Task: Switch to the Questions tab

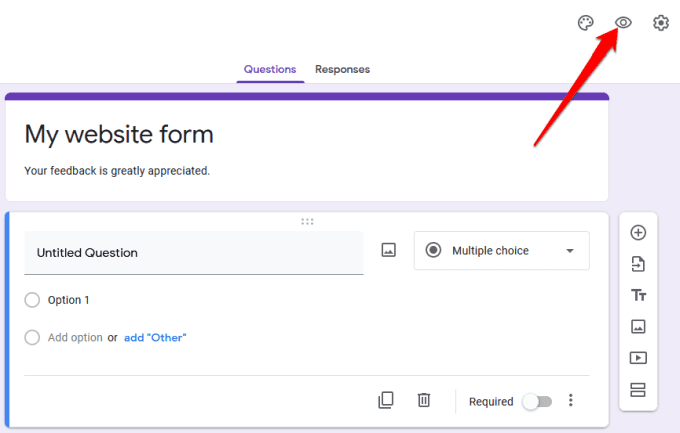Action: pyautogui.click(x=270, y=69)
